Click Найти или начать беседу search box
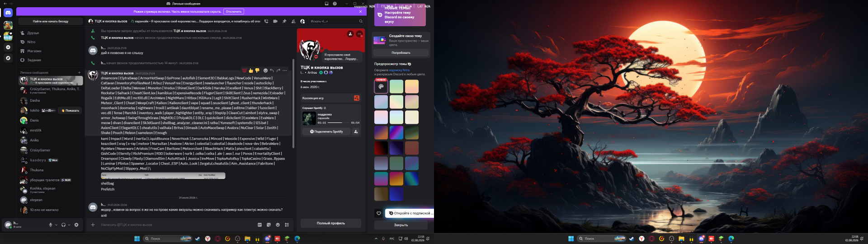This screenshot has height=244, width=868. [51, 21]
